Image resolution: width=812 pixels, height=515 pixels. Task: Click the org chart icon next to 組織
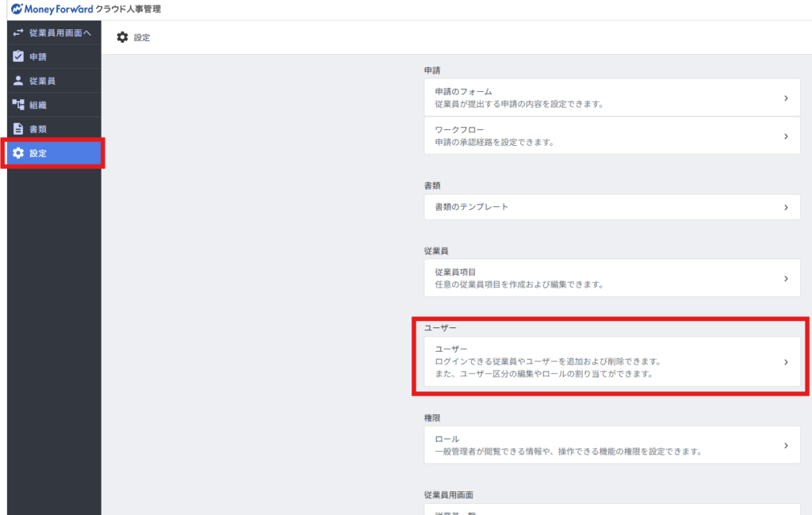pyautogui.click(x=18, y=105)
